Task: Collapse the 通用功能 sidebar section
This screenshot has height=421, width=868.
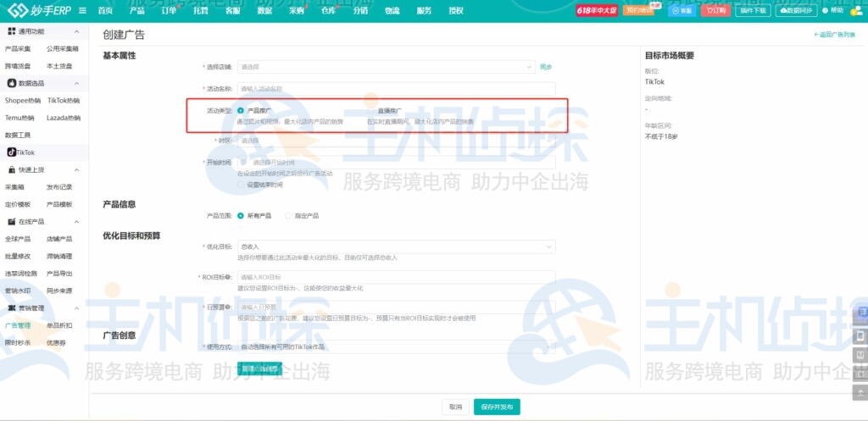Action: tap(76, 31)
